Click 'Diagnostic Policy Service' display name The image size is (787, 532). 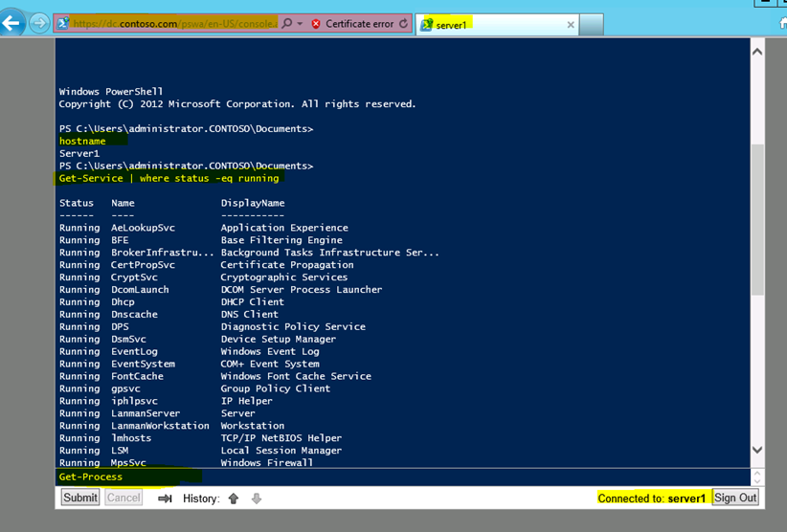293,326
